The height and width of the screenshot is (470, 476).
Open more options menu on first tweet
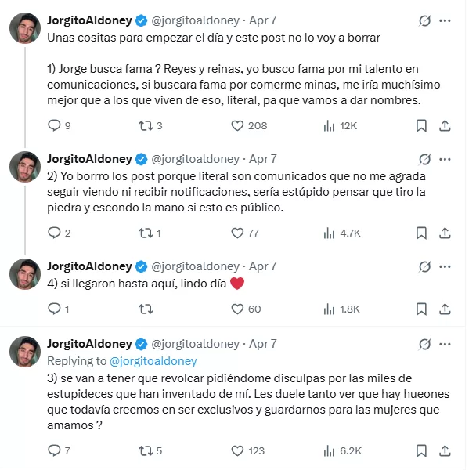pyautogui.click(x=445, y=20)
